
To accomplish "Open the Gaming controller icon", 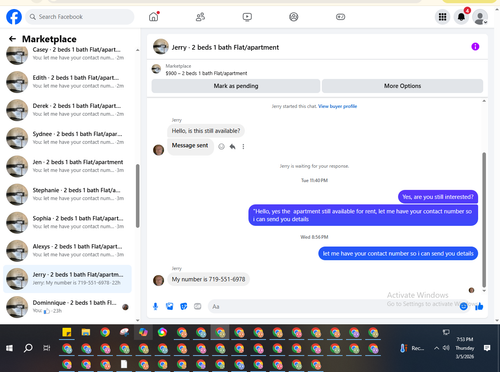I will (340, 17).
